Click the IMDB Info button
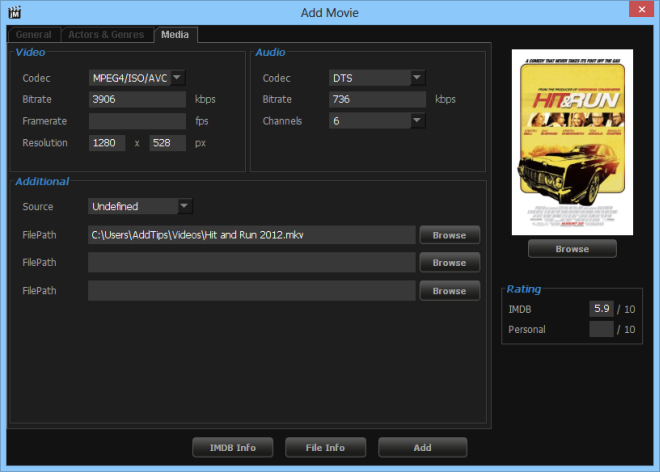 tap(233, 448)
